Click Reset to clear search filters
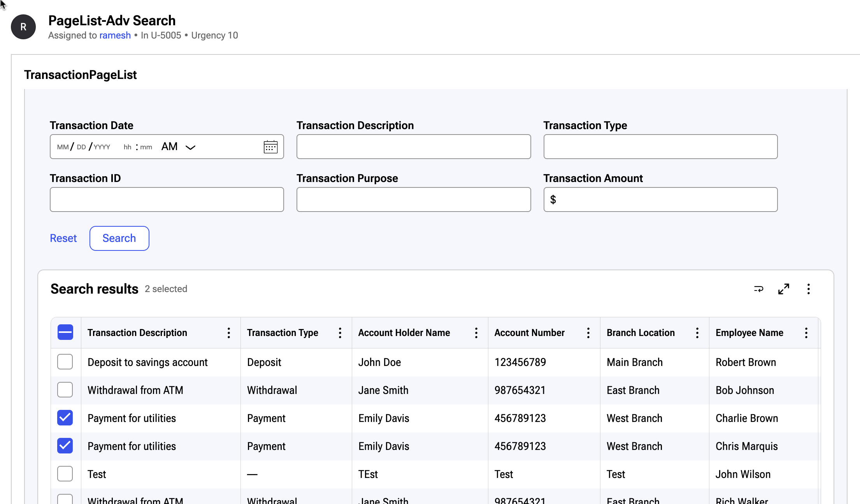The width and height of the screenshot is (860, 504). tap(63, 238)
